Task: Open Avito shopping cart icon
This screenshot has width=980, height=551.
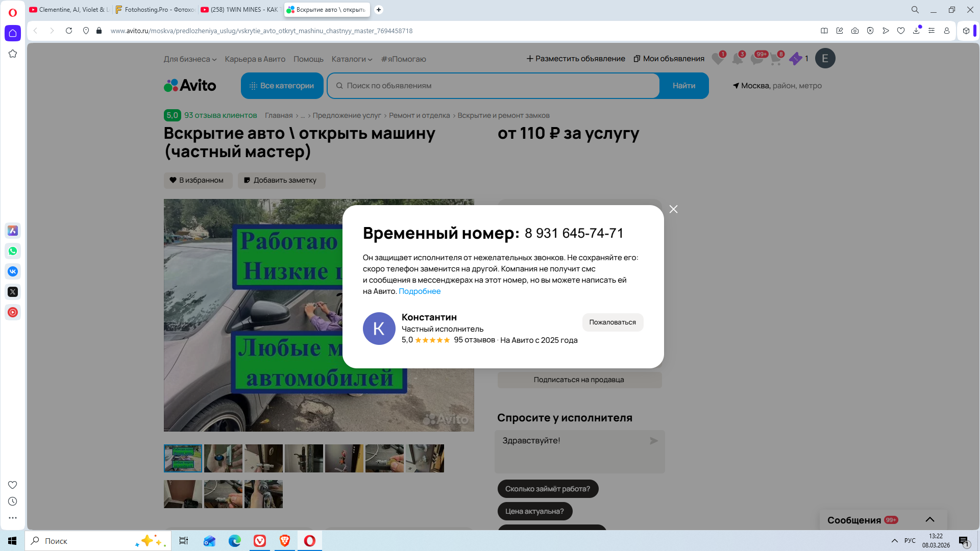Action: click(x=776, y=59)
